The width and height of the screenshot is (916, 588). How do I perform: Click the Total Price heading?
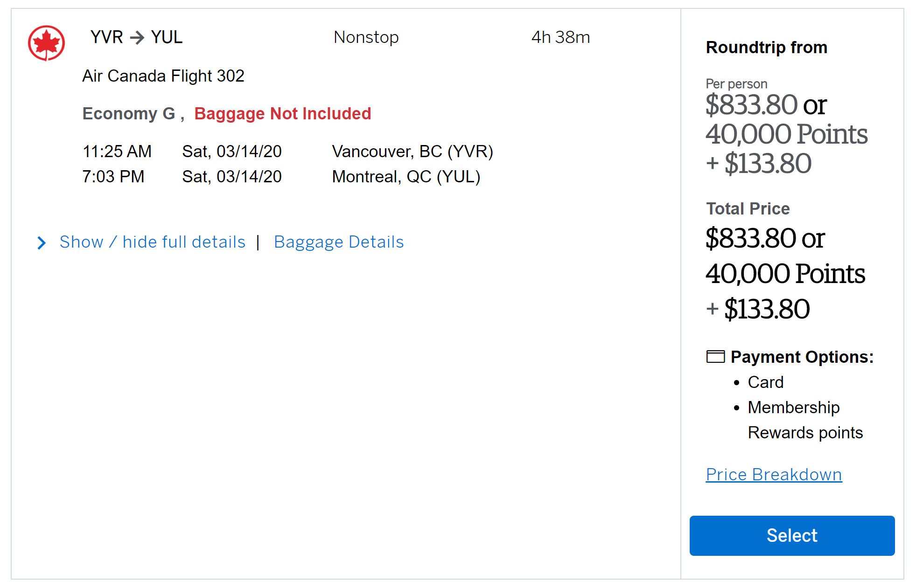pyautogui.click(x=748, y=209)
